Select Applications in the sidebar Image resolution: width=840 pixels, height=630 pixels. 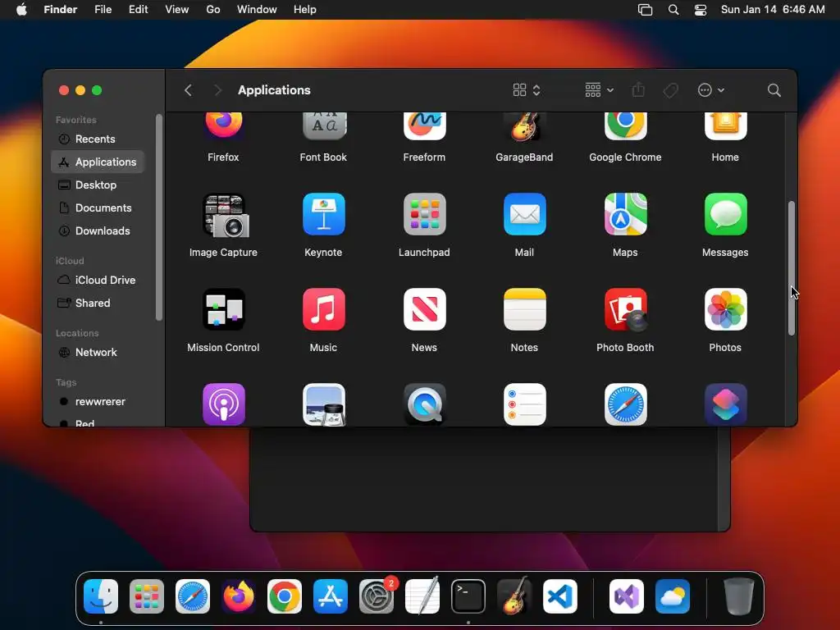tap(98, 162)
